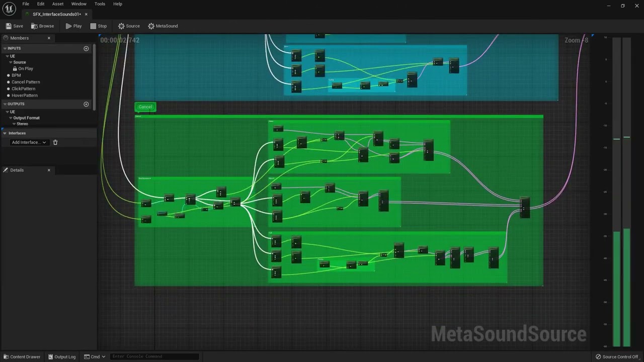Select the Cancel Pattern input

[26, 82]
